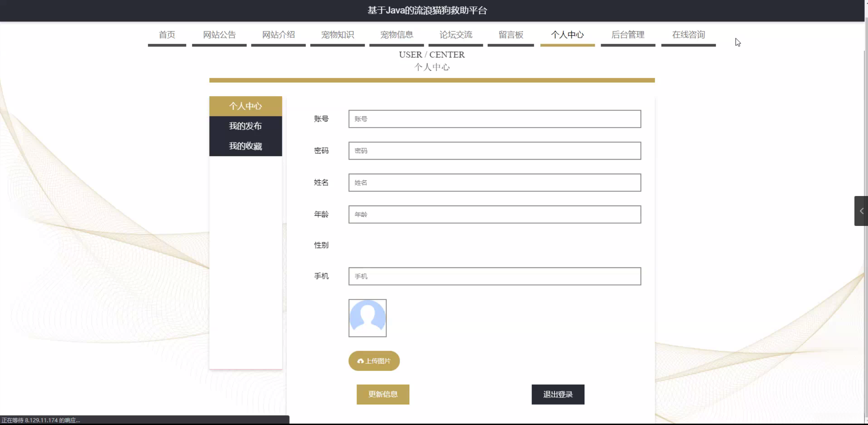Screen dimensions: 868x425
Task: Click the 手机 phone number field
Action: coord(494,276)
